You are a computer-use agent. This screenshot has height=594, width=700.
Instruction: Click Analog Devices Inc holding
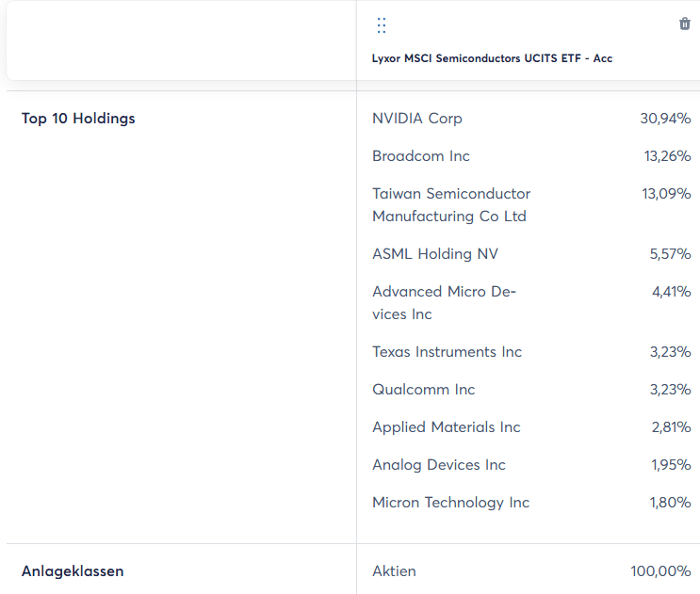click(x=439, y=465)
